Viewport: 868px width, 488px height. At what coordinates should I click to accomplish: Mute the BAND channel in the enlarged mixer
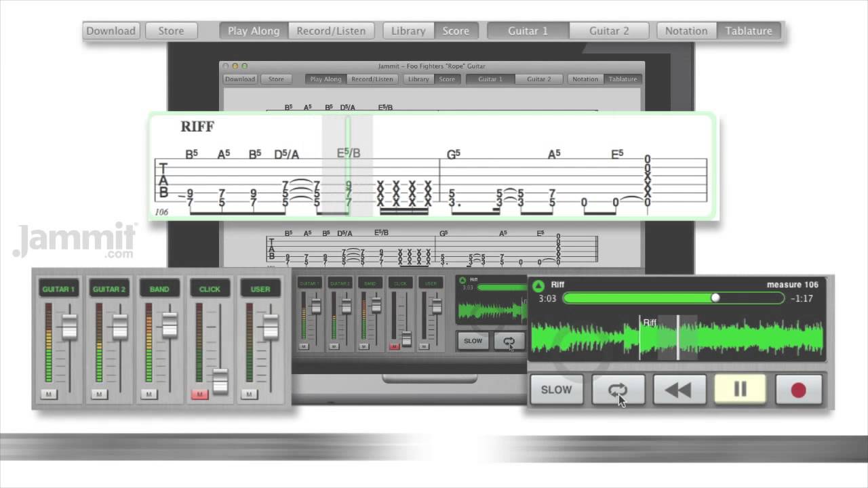point(149,394)
